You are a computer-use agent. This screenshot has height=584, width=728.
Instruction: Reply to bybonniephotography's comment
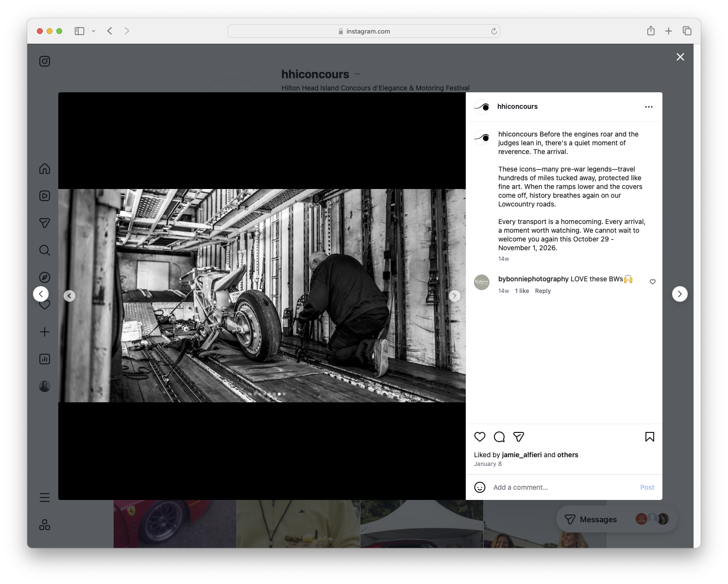click(542, 291)
